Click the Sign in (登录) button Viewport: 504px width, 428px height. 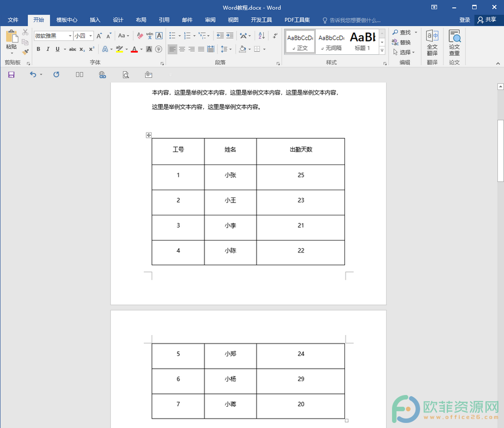[x=464, y=20]
